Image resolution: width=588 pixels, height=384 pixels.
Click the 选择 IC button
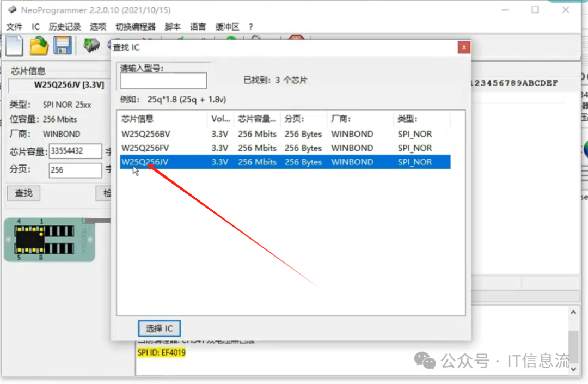[x=160, y=328]
